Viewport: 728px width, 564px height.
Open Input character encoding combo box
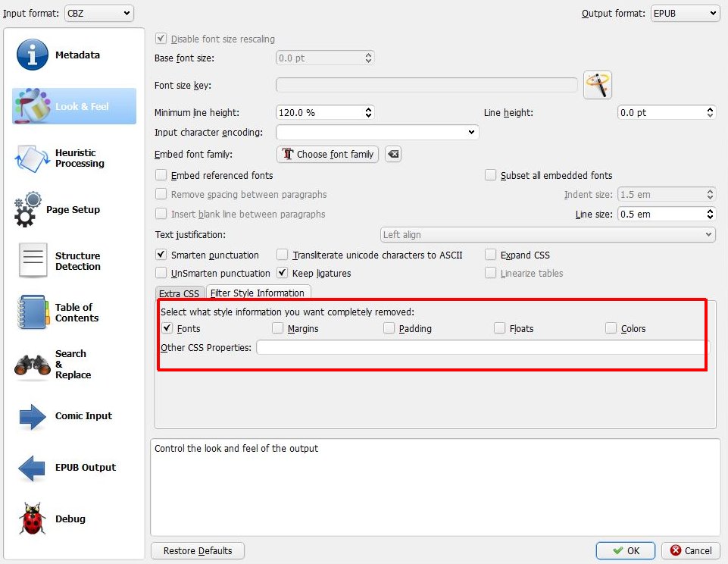tap(377, 132)
